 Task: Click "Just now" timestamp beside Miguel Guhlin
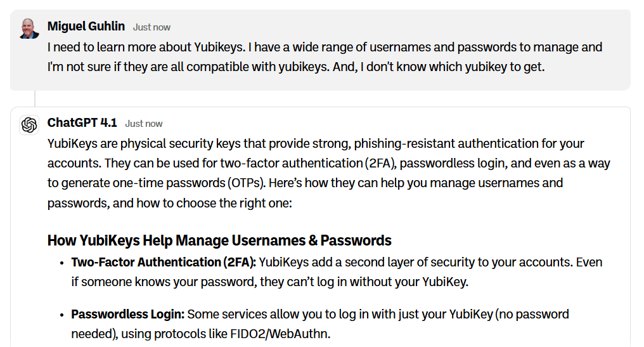(x=151, y=27)
